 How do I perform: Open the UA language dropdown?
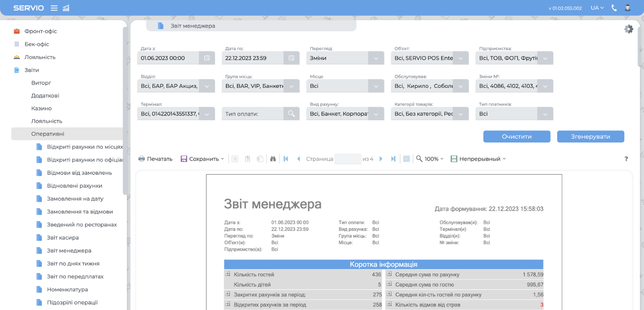pyautogui.click(x=597, y=8)
